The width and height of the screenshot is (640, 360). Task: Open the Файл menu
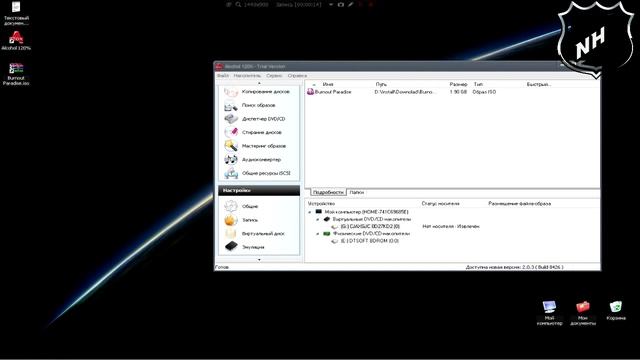[x=223, y=76]
